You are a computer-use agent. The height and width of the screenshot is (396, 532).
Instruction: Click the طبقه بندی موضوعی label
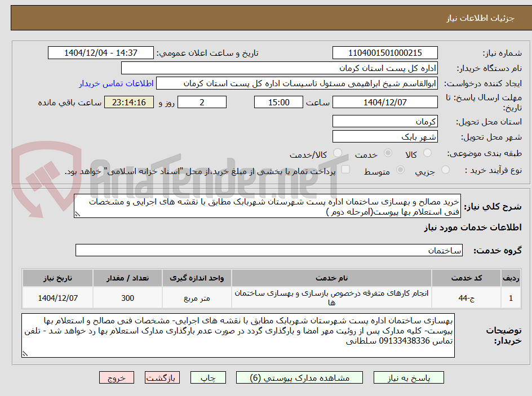tap(484, 154)
